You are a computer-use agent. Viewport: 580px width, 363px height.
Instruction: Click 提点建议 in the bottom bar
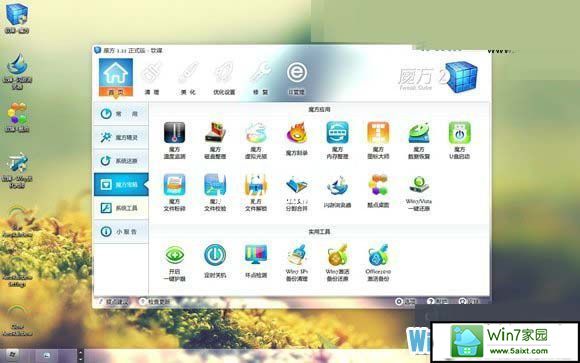[x=113, y=302]
